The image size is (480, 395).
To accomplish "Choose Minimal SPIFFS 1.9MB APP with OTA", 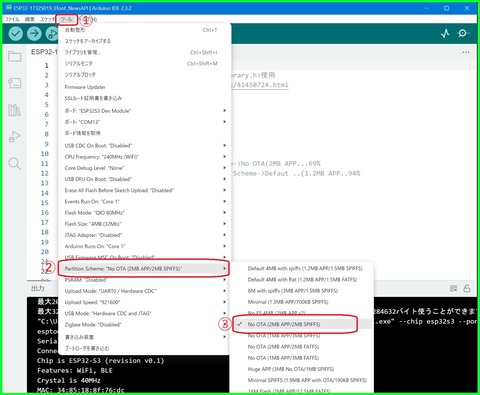I will tap(302, 380).
